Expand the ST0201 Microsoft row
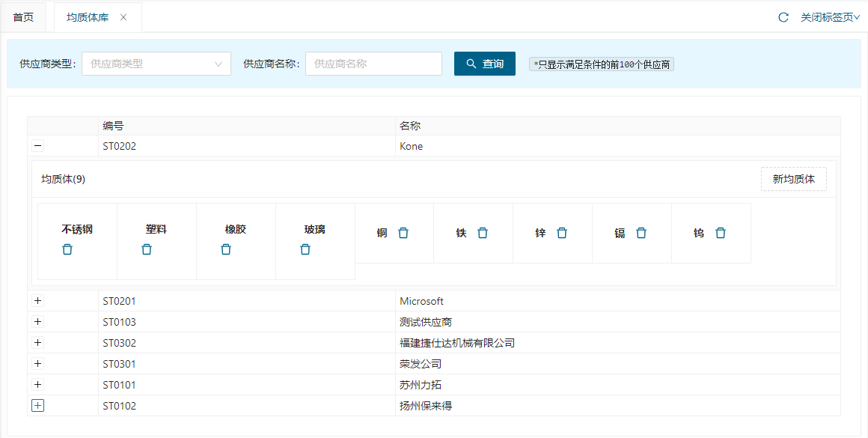 [x=38, y=301]
